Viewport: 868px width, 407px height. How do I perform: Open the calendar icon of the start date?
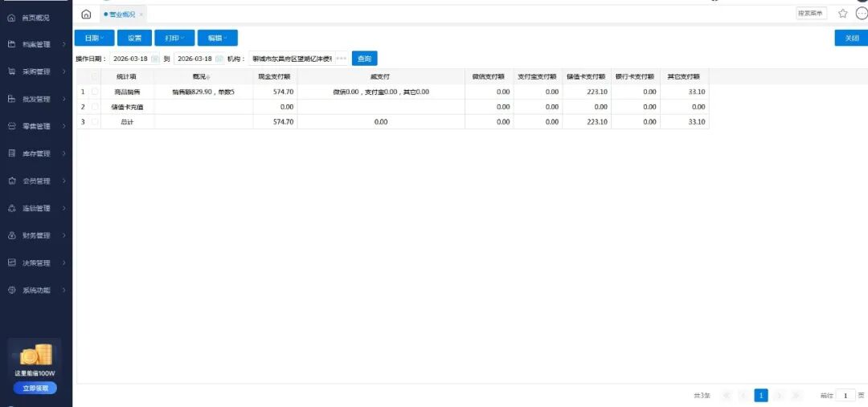(x=155, y=59)
